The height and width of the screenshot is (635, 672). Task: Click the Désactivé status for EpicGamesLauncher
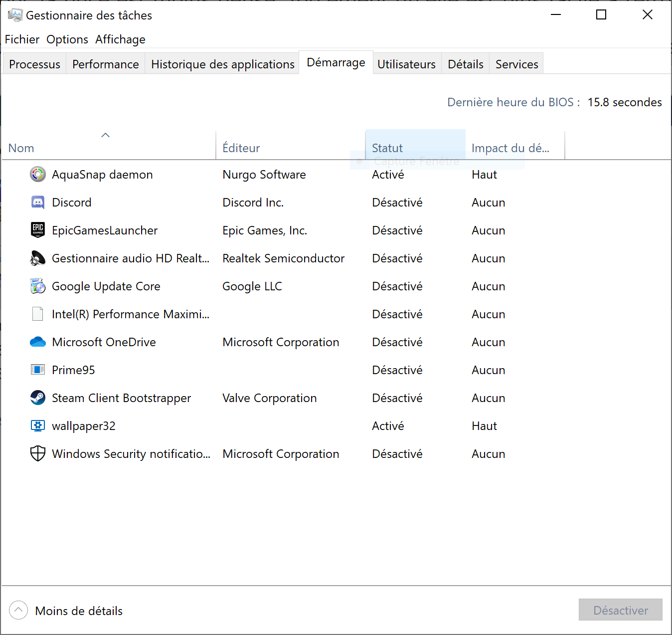397,230
